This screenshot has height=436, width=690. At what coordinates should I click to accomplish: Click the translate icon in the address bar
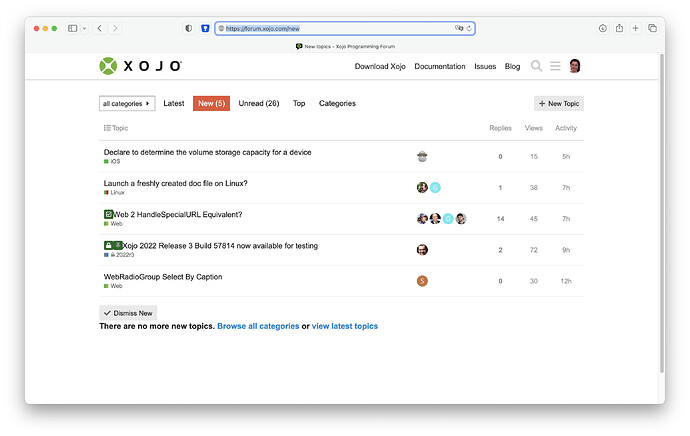click(x=459, y=28)
